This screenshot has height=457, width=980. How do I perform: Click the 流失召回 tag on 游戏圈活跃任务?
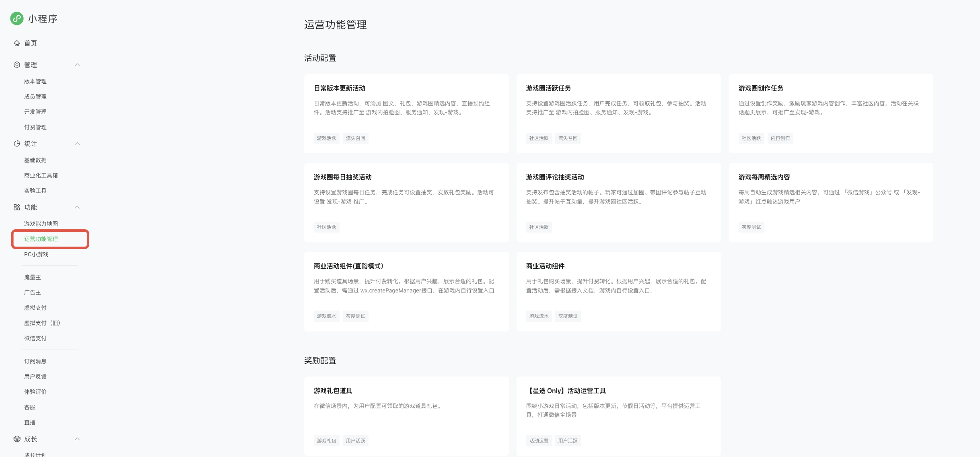click(568, 138)
